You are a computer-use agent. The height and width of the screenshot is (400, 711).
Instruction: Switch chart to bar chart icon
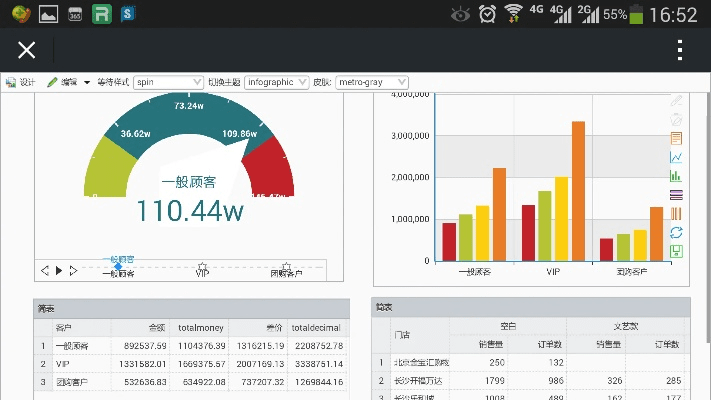click(677, 176)
